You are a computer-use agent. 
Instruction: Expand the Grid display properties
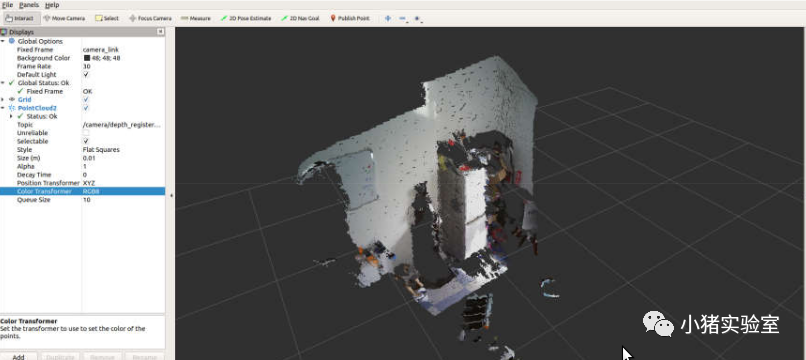pos(3,99)
